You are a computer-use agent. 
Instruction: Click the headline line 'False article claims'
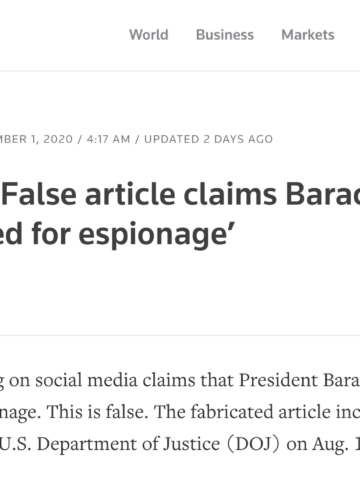point(138,195)
